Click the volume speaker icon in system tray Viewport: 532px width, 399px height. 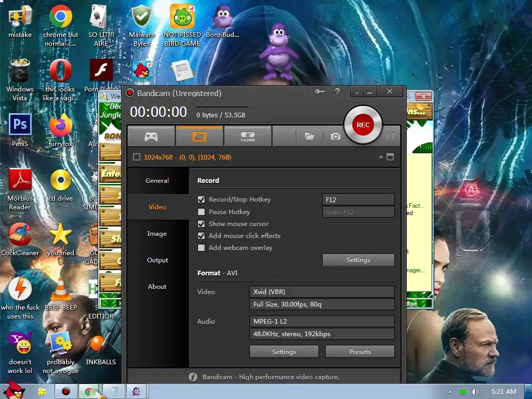click(475, 392)
